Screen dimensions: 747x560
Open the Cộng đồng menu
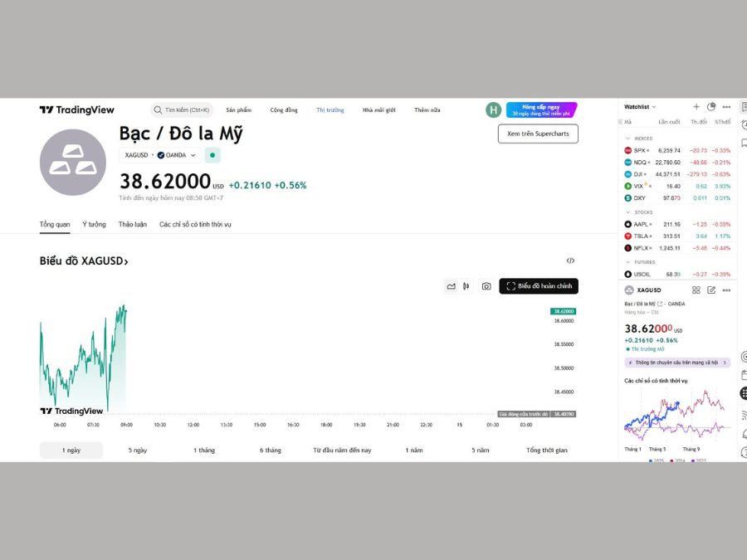284,110
